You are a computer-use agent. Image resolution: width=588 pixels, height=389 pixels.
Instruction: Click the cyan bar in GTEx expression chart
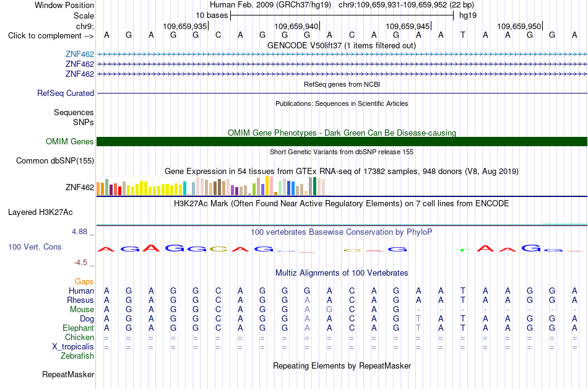coord(185,188)
